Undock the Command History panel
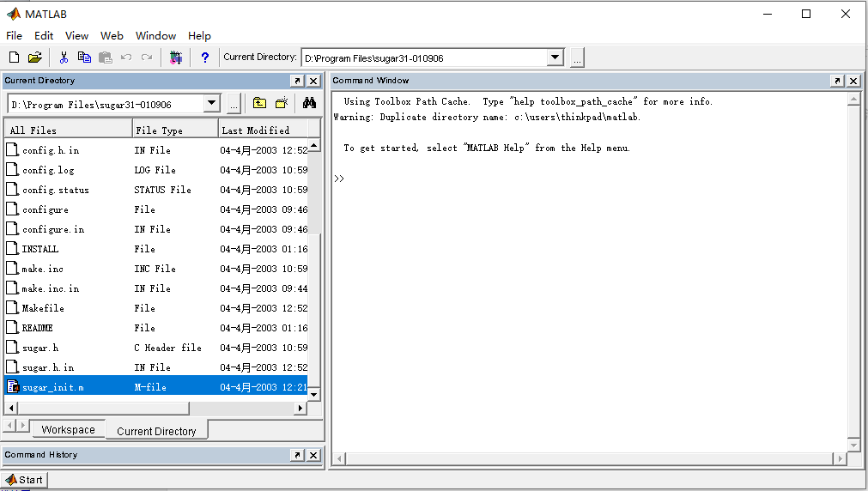This screenshot has height=491, width=868. click(x=297, y=455)
